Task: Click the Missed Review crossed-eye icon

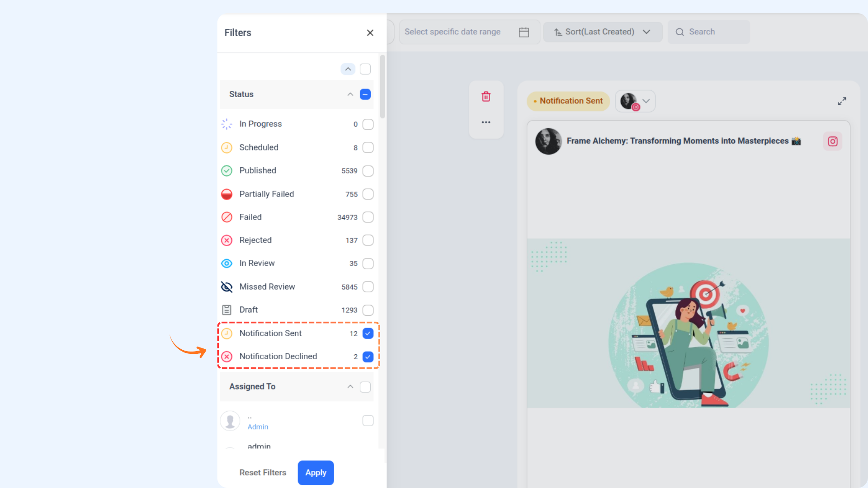Action: [x=226, y=287]
